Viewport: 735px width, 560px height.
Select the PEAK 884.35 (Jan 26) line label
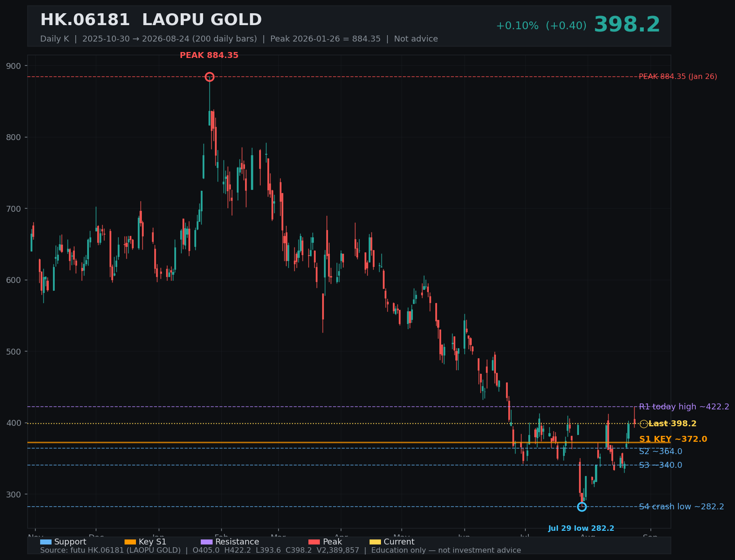(678, 77)
